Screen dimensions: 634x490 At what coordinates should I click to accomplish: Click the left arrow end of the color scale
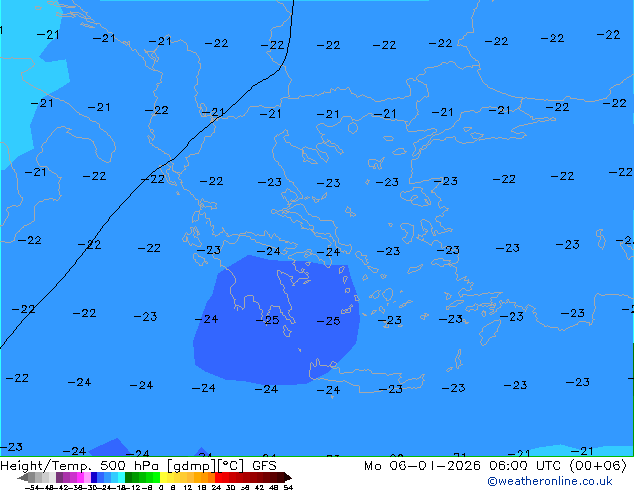click(22, 477)
